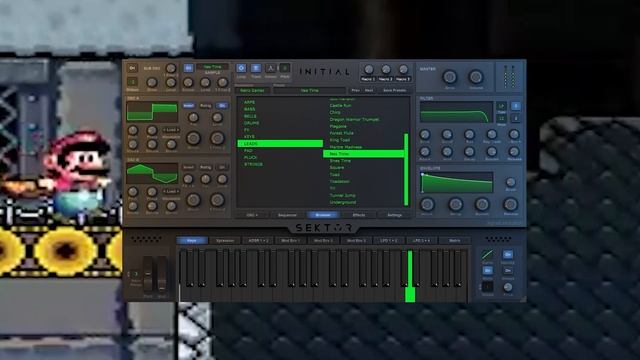Click the Mod wheel slider
The image size is (640, 360).
pos(162,274)
